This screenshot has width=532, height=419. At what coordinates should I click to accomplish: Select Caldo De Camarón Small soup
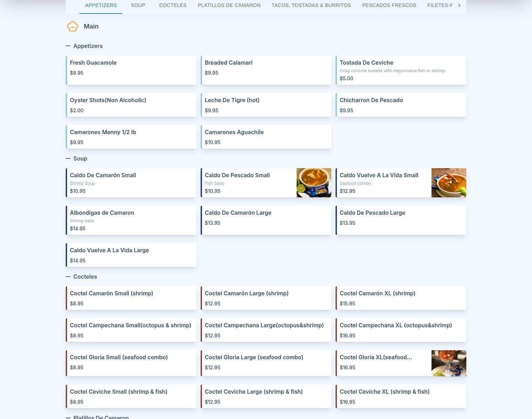click(131, 183)
